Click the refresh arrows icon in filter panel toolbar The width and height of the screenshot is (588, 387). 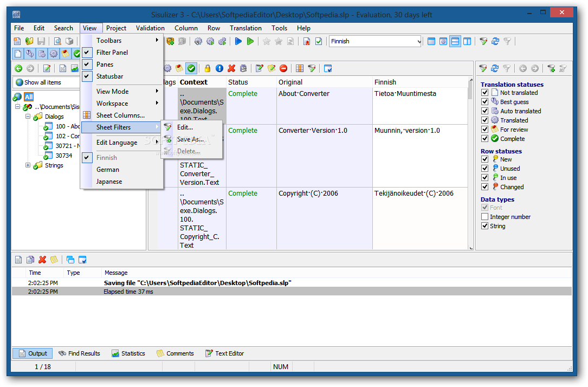pos(495,68)
